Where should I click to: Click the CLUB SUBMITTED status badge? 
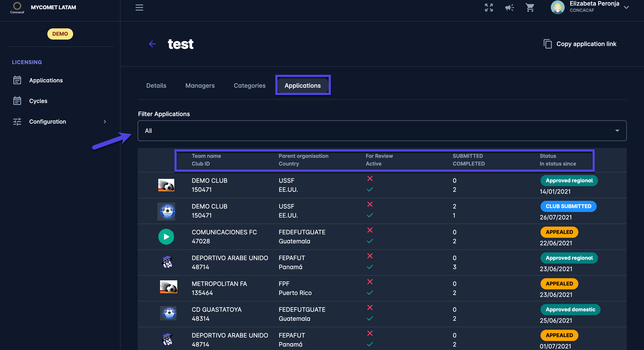(x=568, y=206)
